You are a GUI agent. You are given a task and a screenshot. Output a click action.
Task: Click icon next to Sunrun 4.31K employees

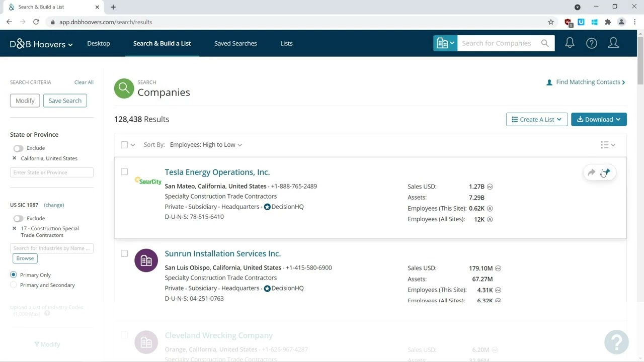point(498,290)
